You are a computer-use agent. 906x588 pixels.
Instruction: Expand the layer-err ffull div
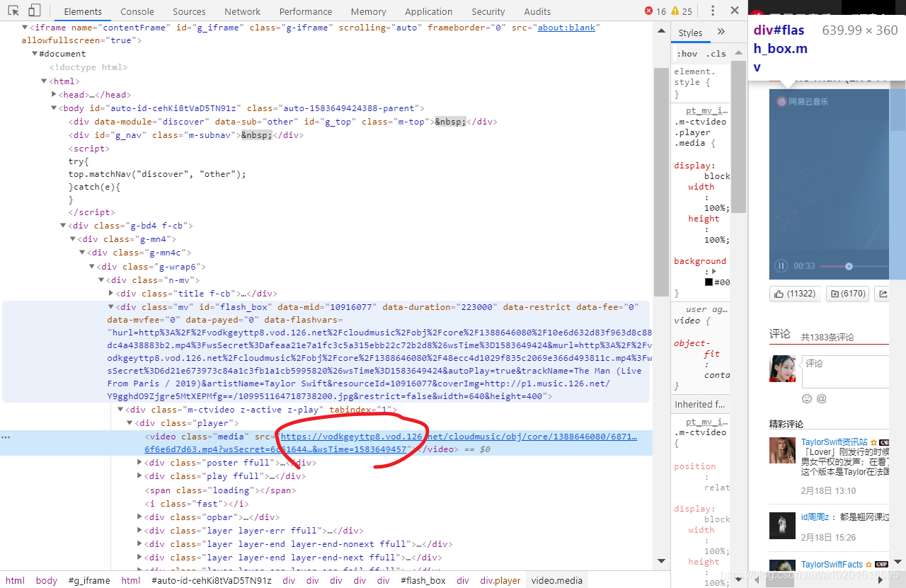click(x=139, y=531)
